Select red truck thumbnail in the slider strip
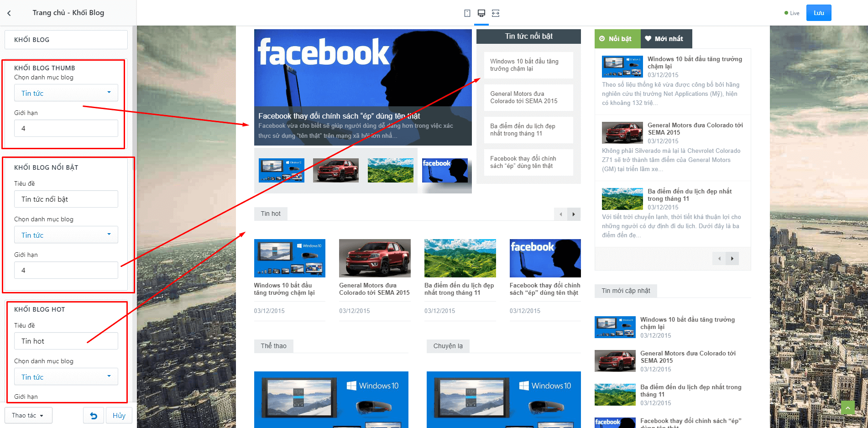 click(x=336, y=170)
